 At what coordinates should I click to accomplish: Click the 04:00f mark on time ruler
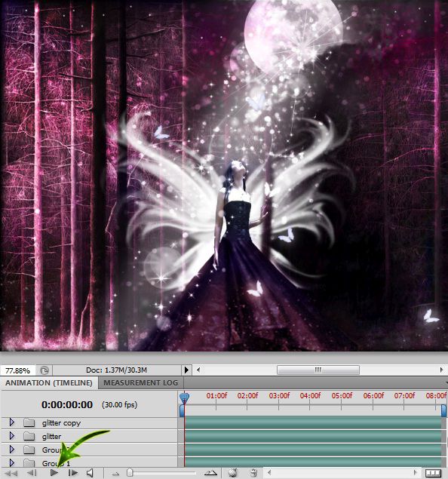[x=310, y=395]
